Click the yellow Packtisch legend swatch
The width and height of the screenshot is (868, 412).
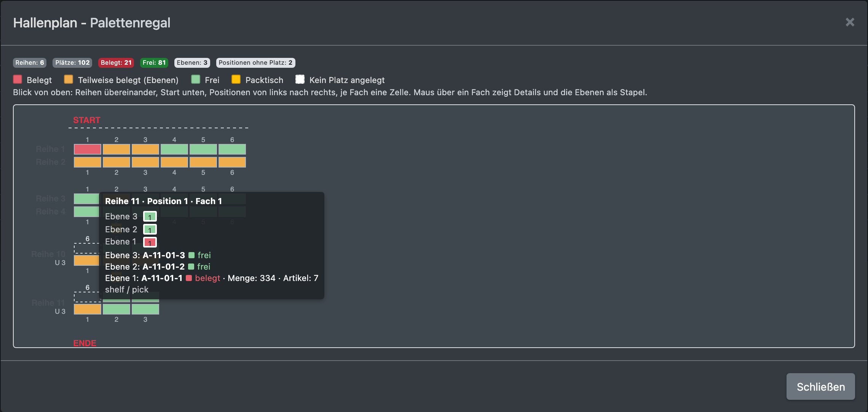[236, 79]
